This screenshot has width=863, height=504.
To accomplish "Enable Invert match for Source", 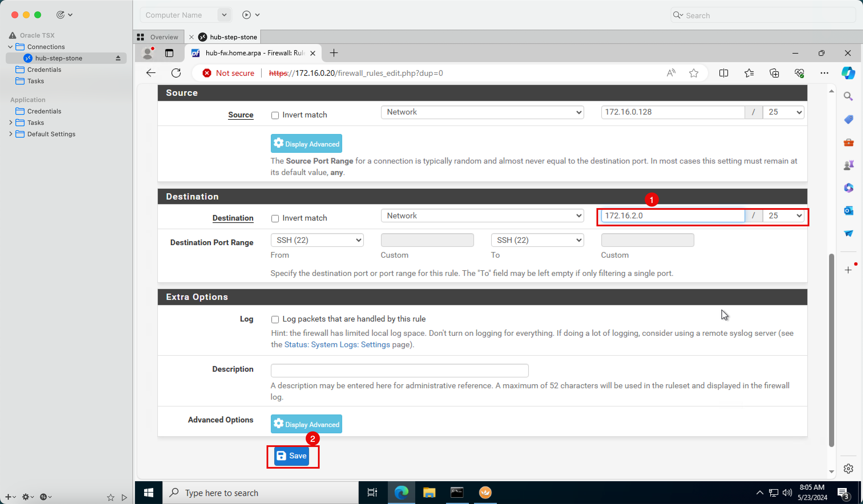I will click(275, 115).
